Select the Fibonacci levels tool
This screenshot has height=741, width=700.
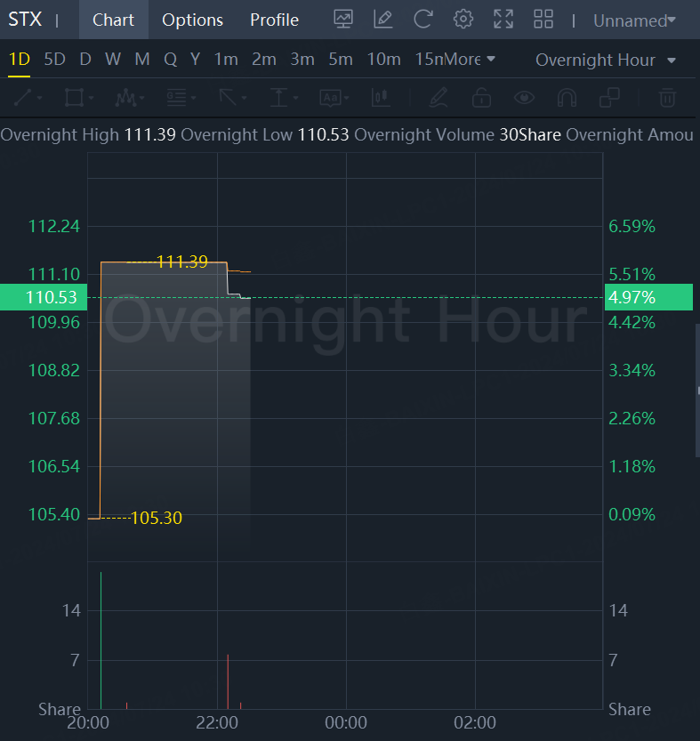click(x=177, y=98)
